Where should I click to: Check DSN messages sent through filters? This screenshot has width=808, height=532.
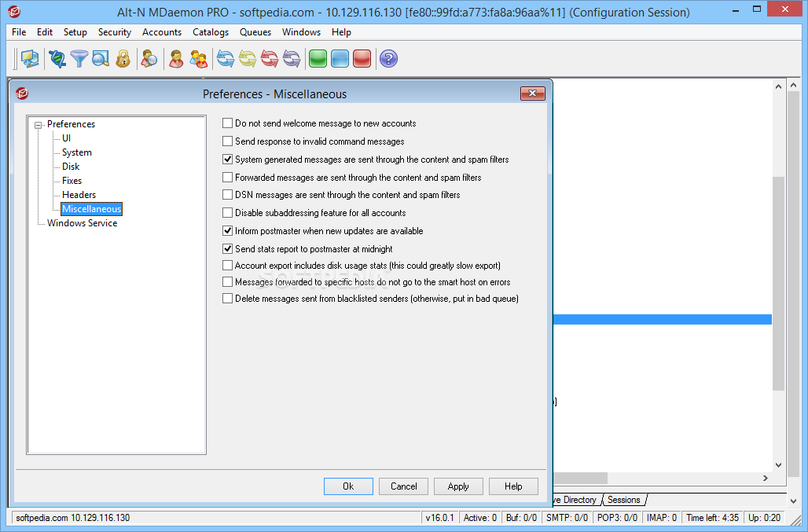click(x=227, y=195)
